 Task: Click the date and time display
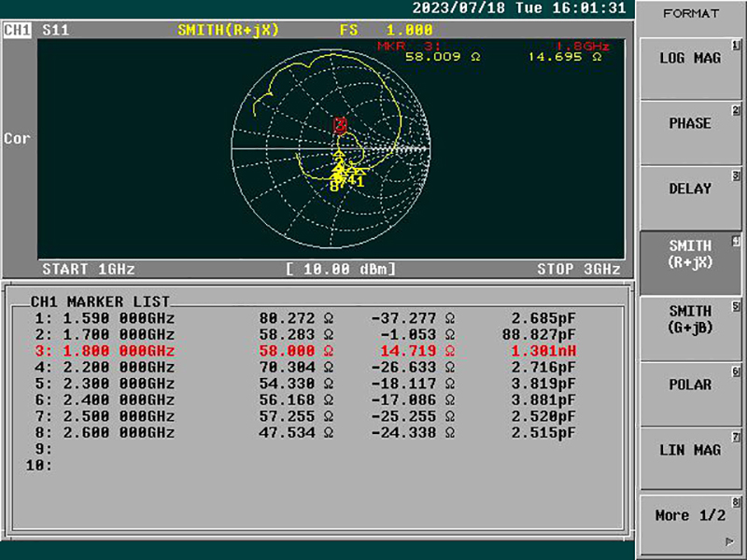519,8
